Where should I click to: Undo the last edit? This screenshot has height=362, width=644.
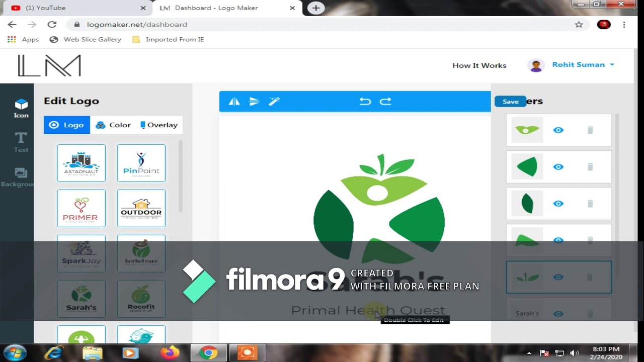(365, 102)
